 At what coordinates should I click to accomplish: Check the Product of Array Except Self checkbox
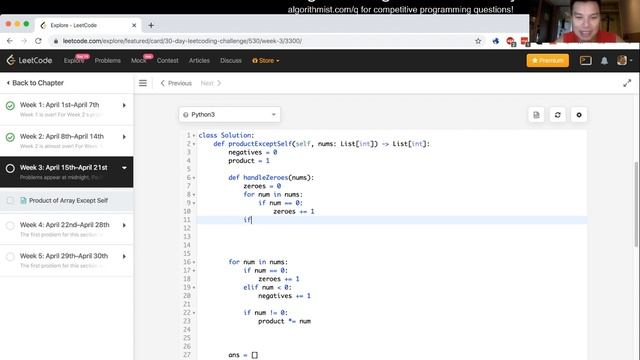10,200
